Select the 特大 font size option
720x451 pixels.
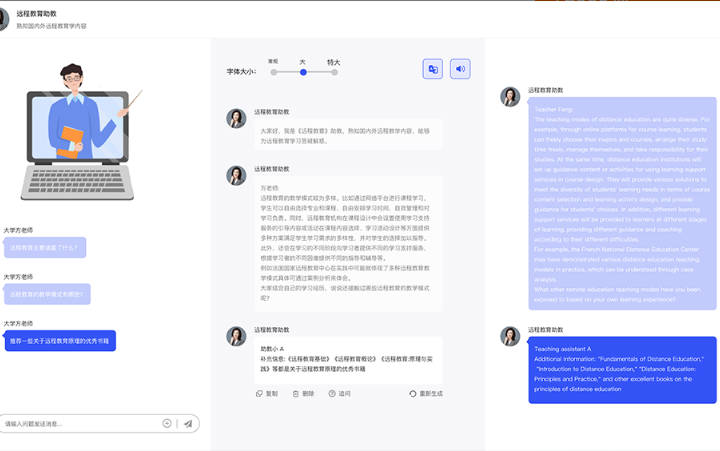coord(334,71)
